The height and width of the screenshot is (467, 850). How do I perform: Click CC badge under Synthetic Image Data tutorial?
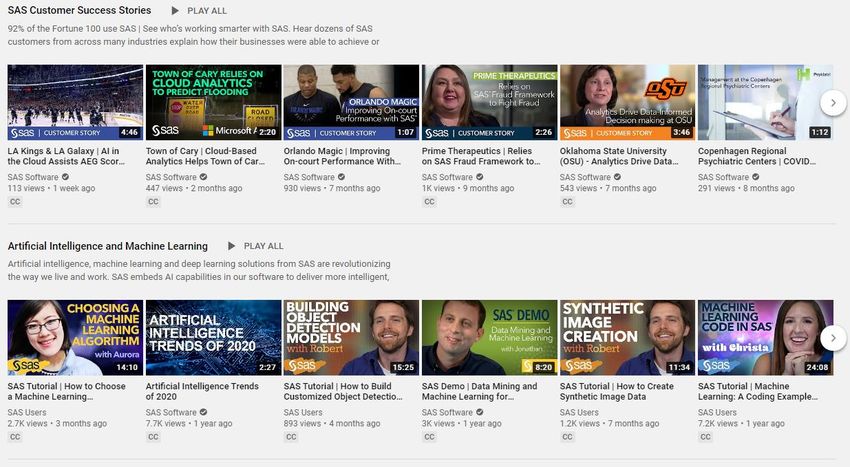(567, 437)
